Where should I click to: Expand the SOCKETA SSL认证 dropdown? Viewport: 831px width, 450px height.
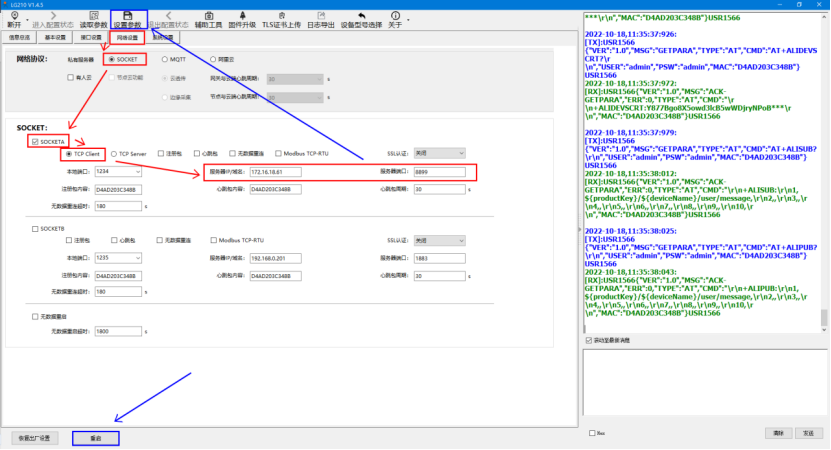tap(440, 154)
